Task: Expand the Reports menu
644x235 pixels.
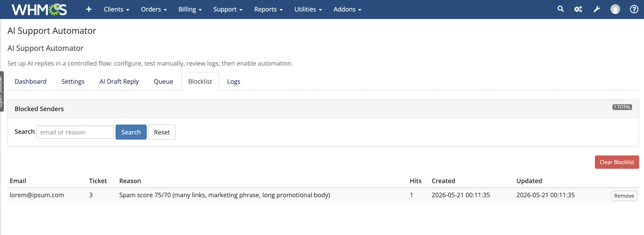Action: [268, 9]
